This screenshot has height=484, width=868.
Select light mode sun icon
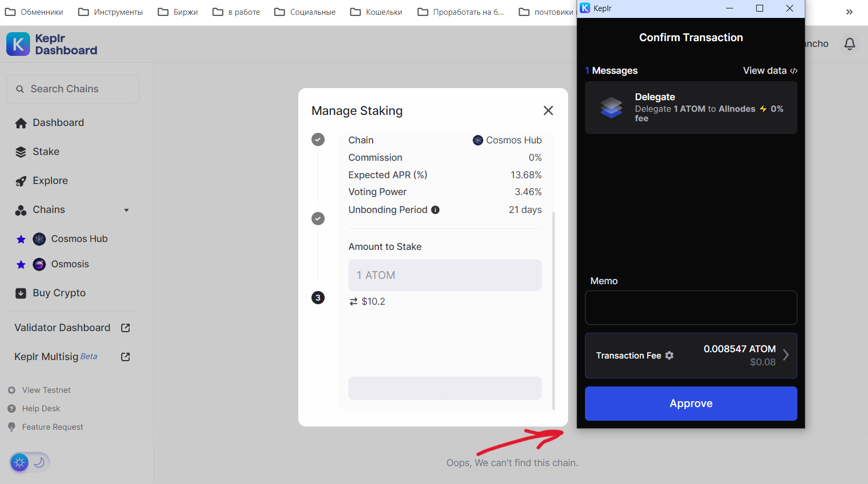(x=19, y=463)
